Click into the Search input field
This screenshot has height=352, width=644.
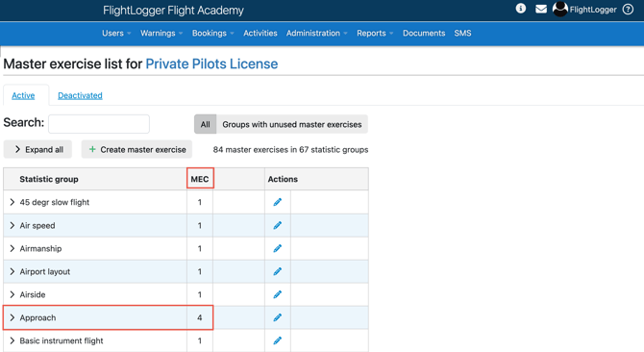coord(99,124)
